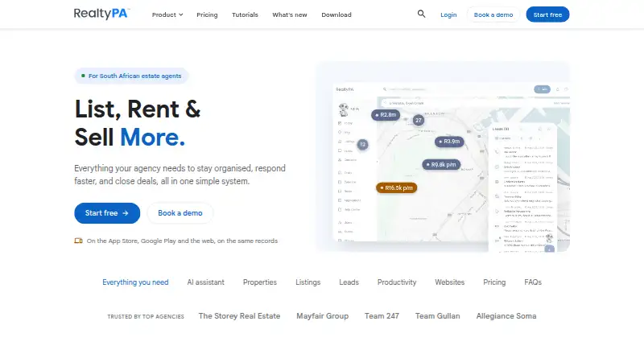Click the Allegiance Soma agency name
This screenshot has height=354, width=644.
[x=506, y=316]
